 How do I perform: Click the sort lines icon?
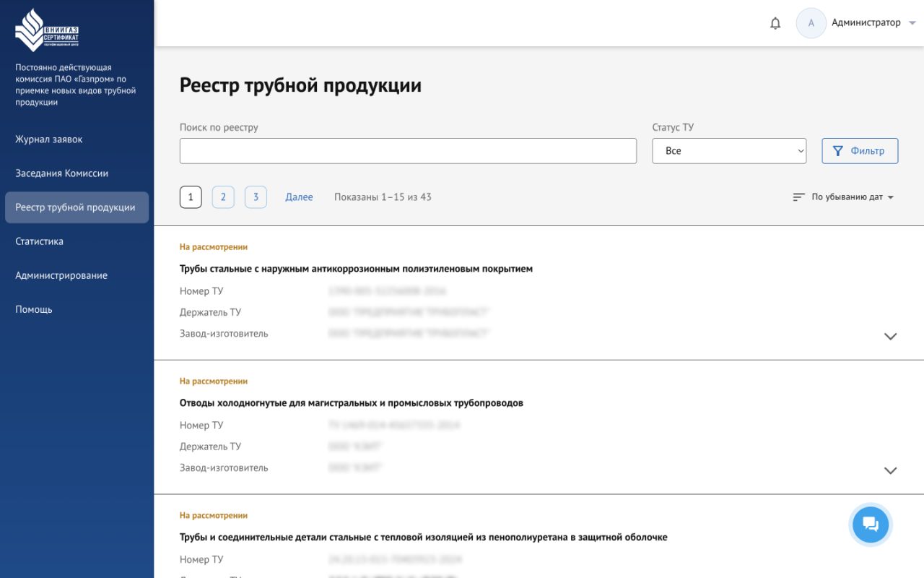pos(798,197)
